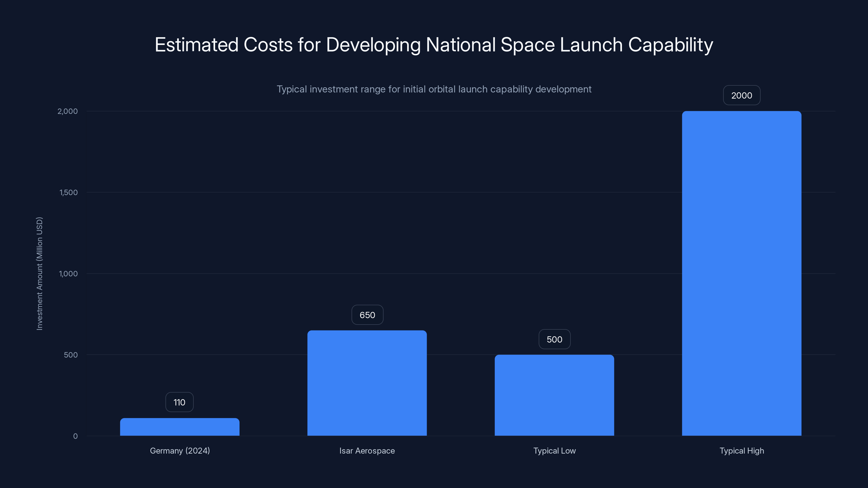Select the subtitle about investment range
The height and width of the screenshot is (488, 868).
click(434, 89)
